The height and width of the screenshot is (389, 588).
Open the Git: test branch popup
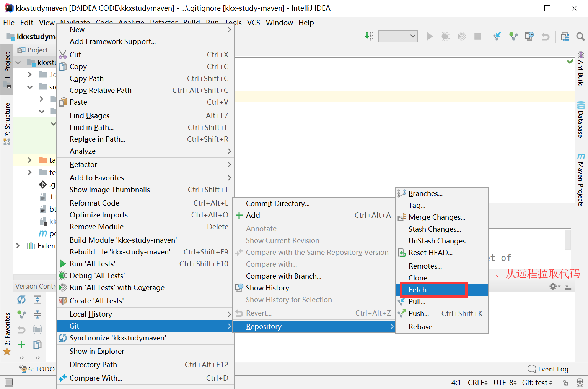tap(537, 383)
